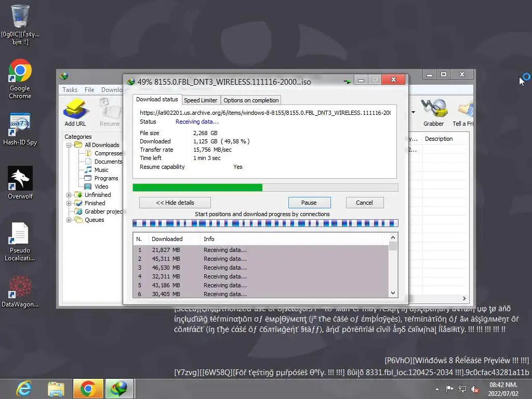Select connection row 3 with 46,530 MB
Screen dimensions: 532x399
[261, 268]
